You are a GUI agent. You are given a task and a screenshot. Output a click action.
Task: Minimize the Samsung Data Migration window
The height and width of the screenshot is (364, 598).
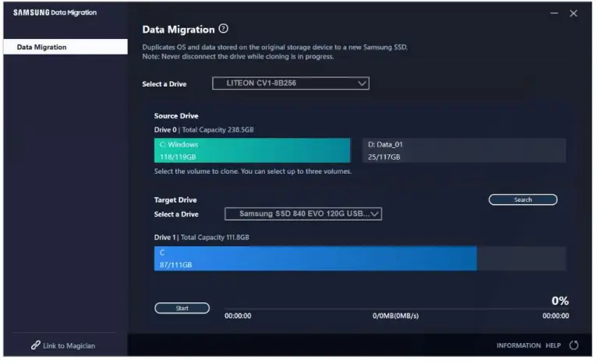(x=554, y=13)
